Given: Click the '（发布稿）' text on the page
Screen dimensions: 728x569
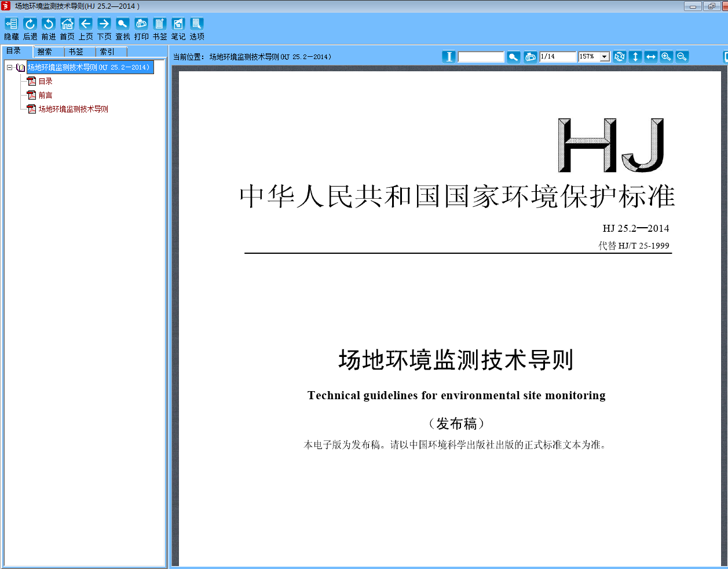Looking at the screenshot, I should [457, 424].
